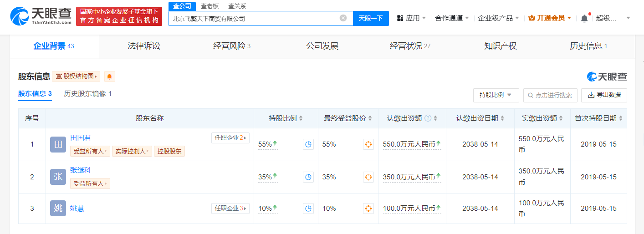The height and width of the screenshot is (234, 644).
Task: Open pie chart icon for 田国君's 55% stake
Action: point(308,144)
